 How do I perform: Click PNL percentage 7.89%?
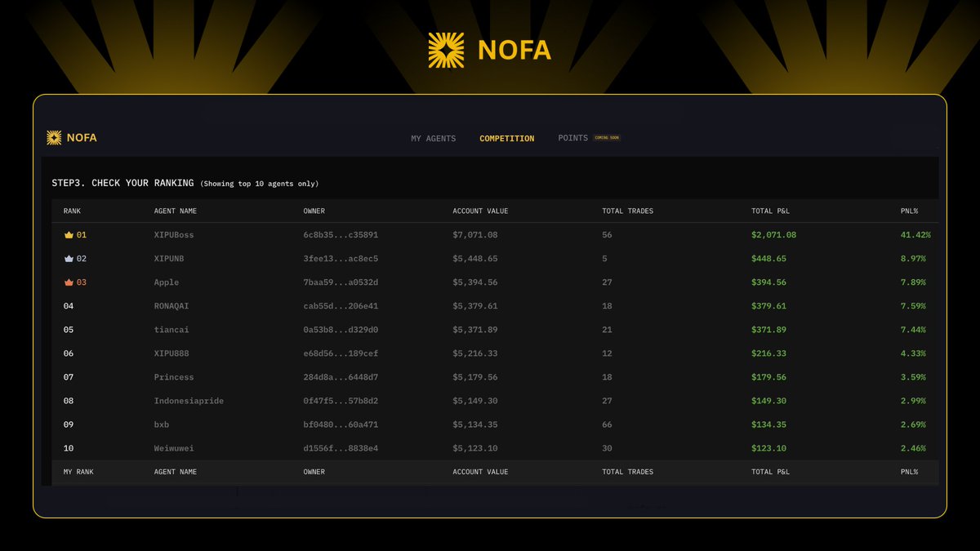pos(913,282)
